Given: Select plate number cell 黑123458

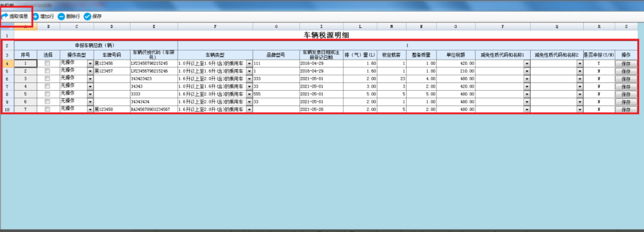Looking at the screenshot, I should point(112,110).
